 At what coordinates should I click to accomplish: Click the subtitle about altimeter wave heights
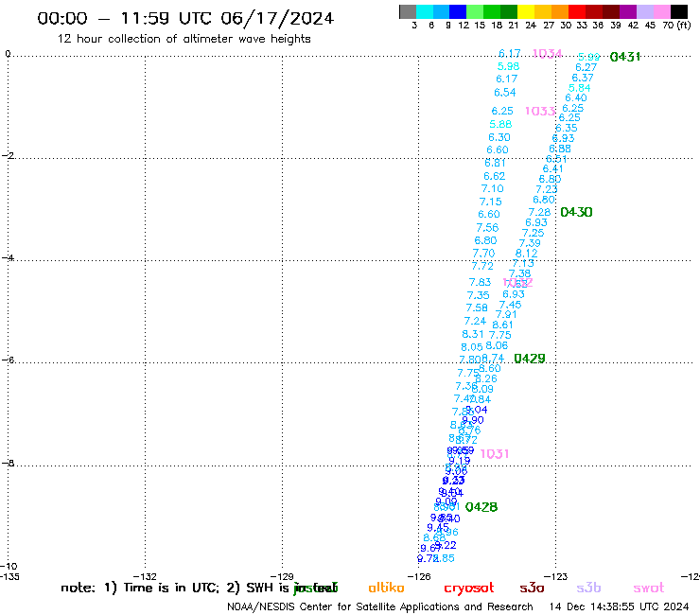pos(184,40)
